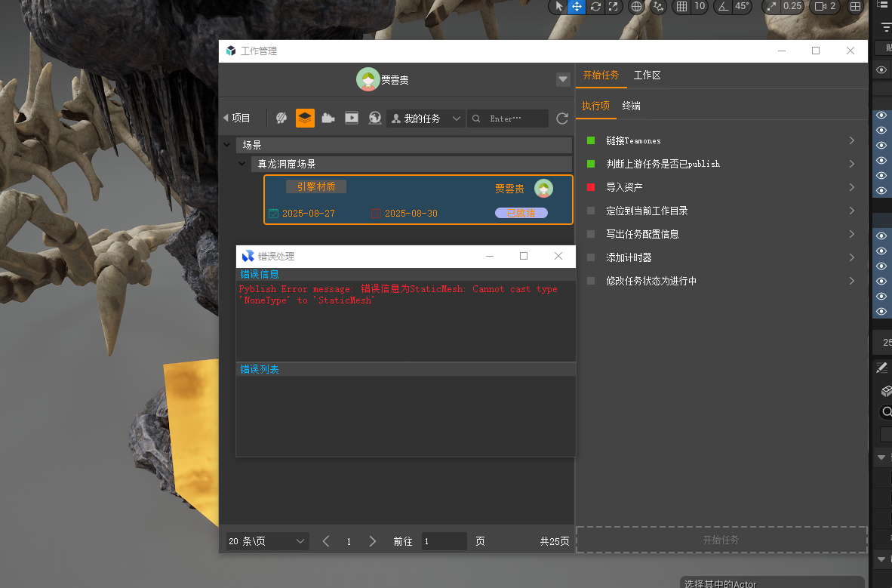Switch to the 工作区 tab
The width and height of the screenshot is (892, 588).
tap(647, 75)
